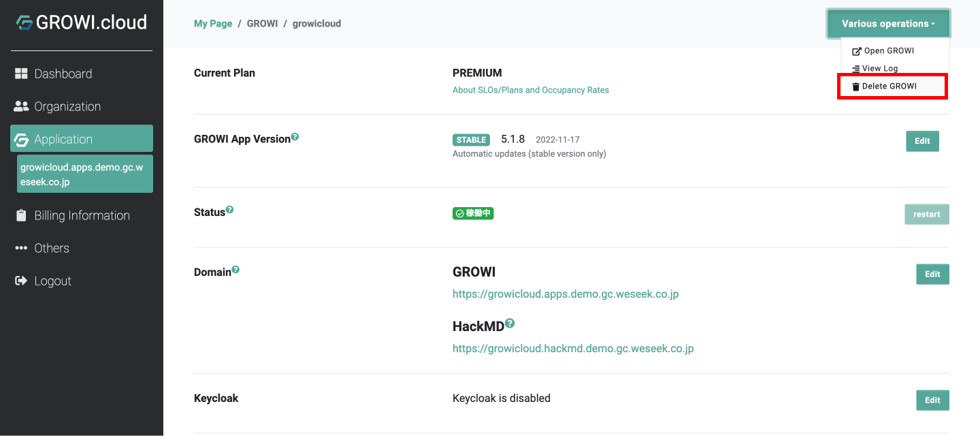Viewport: 980px width, 436px height.
Task: Click help icon beside Status
Action: point(229,210)
